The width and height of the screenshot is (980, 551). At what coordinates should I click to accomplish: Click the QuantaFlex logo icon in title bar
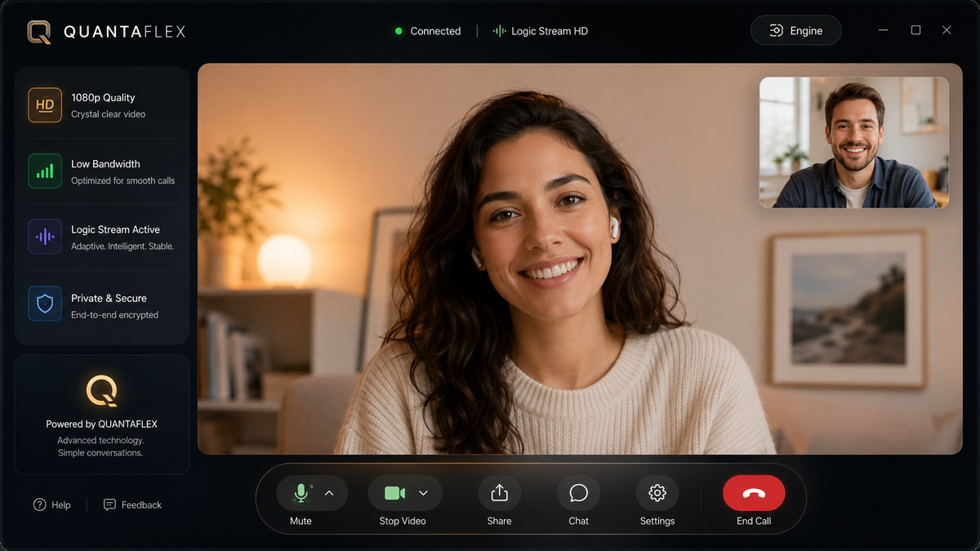point(38,32)
